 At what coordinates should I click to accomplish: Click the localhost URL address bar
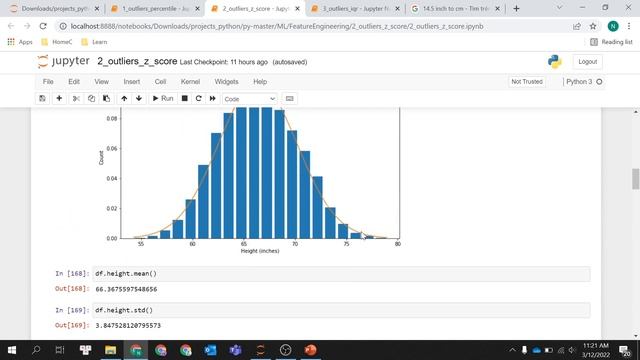(x=277, y=26)
